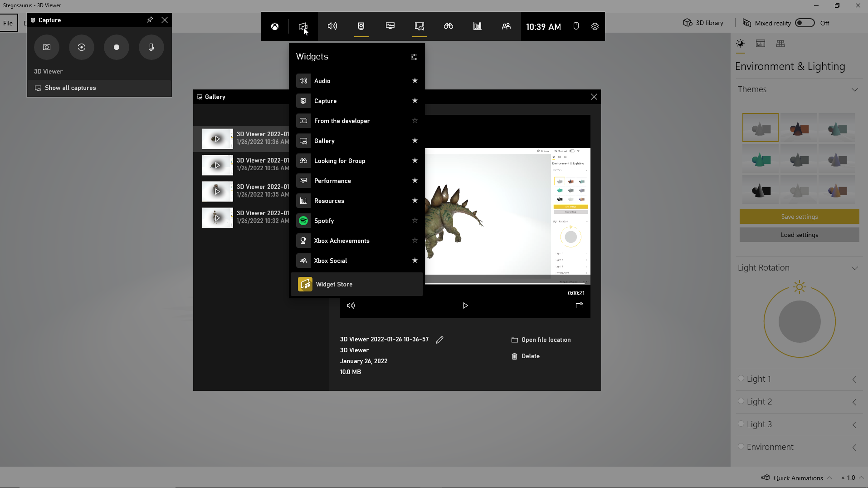Open video fullscreen icon in gallery

[579, 306]
